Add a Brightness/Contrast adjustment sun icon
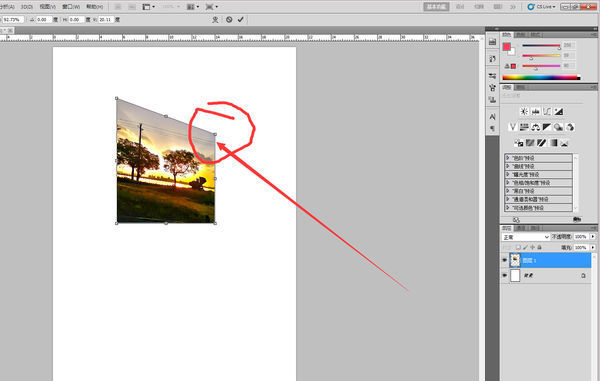 524,112
